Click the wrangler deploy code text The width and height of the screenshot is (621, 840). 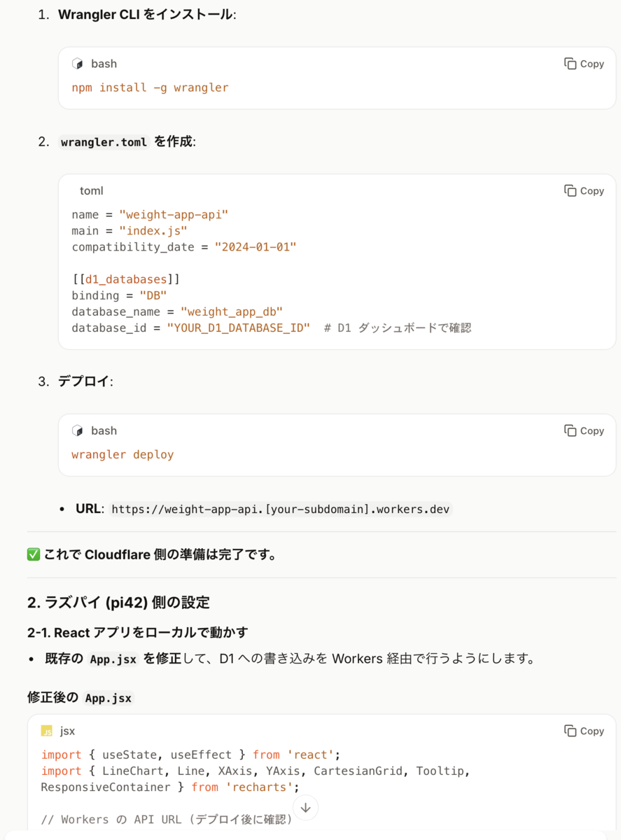(123, 454)
